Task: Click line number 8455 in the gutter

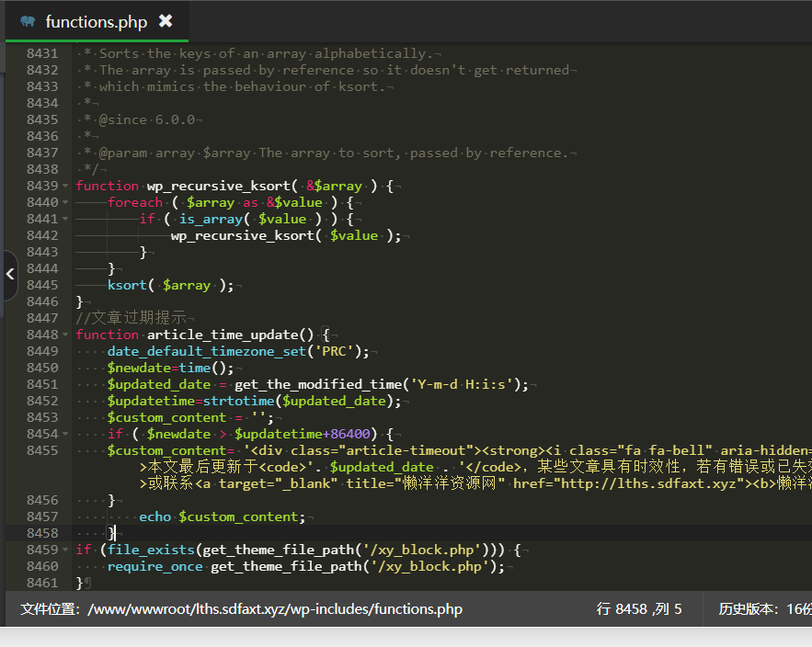Action: [x=42, y=450]
